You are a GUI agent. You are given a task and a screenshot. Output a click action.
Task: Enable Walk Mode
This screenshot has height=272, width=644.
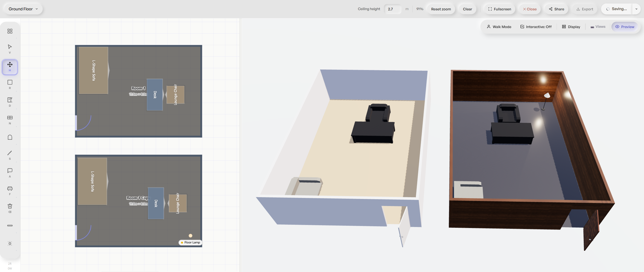pyautogui.click(x=499, y=27)
